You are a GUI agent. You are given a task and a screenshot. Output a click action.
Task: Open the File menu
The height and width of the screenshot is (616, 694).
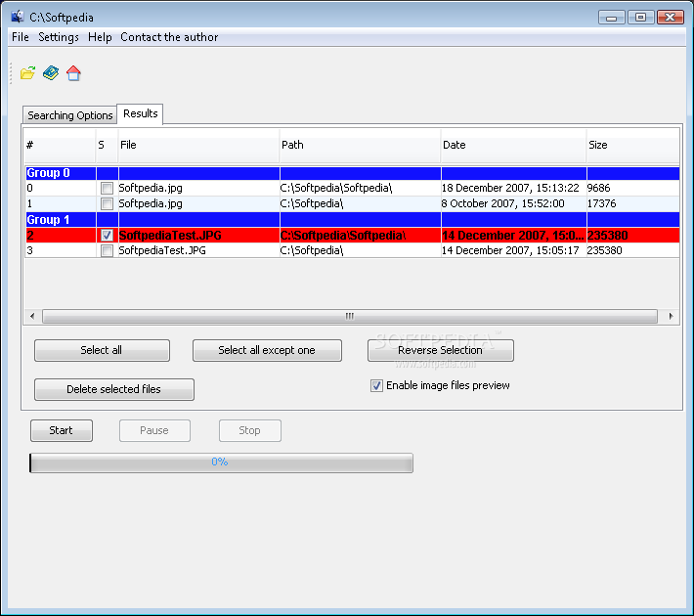[21, 37]
